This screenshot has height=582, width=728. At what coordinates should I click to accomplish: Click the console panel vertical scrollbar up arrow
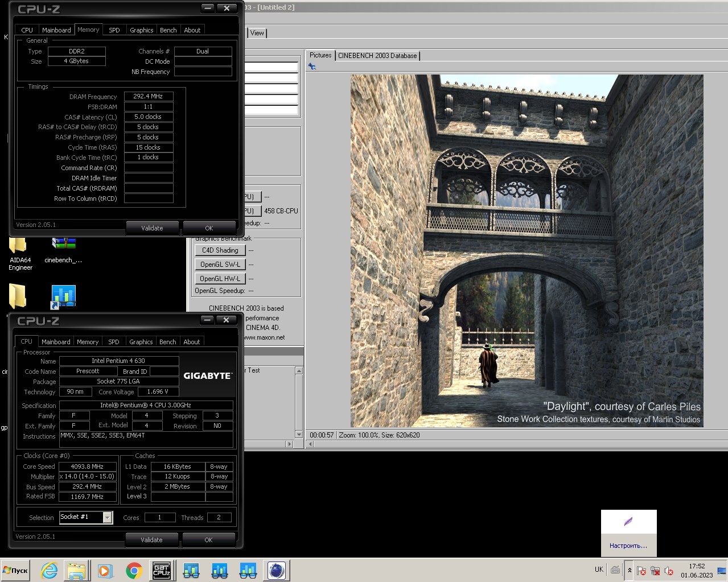(x=299, y=371)
